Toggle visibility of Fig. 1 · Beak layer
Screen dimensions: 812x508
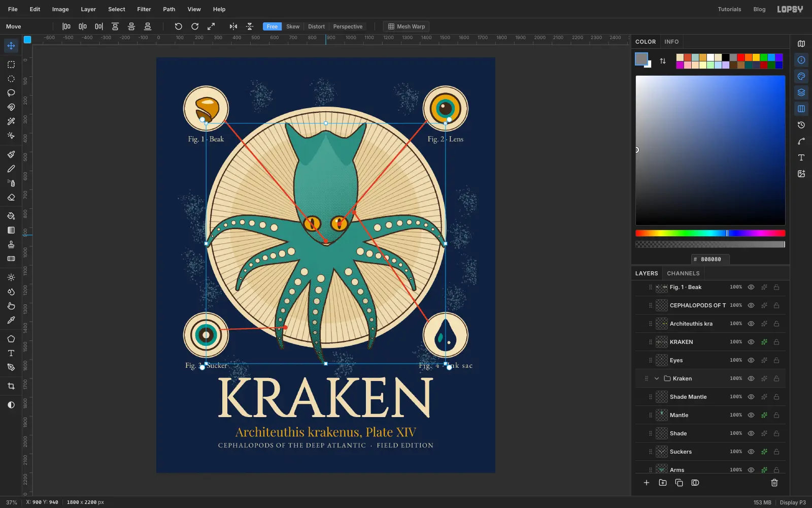tap(751, 287)
